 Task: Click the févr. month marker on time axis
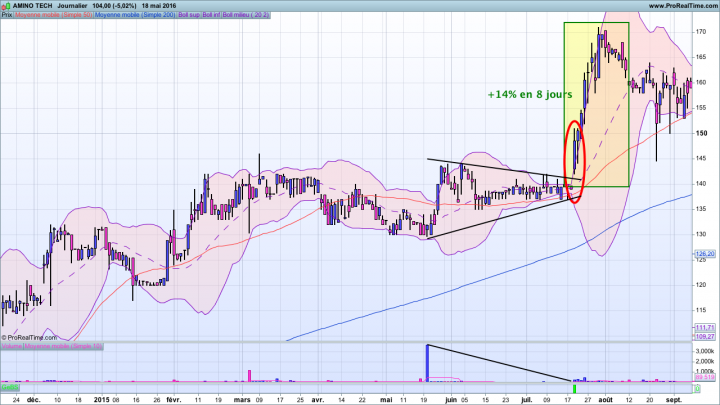pos(174,399)
